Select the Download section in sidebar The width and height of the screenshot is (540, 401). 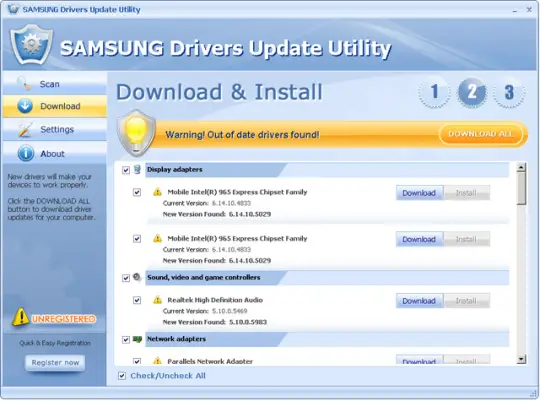pos(55,106)
